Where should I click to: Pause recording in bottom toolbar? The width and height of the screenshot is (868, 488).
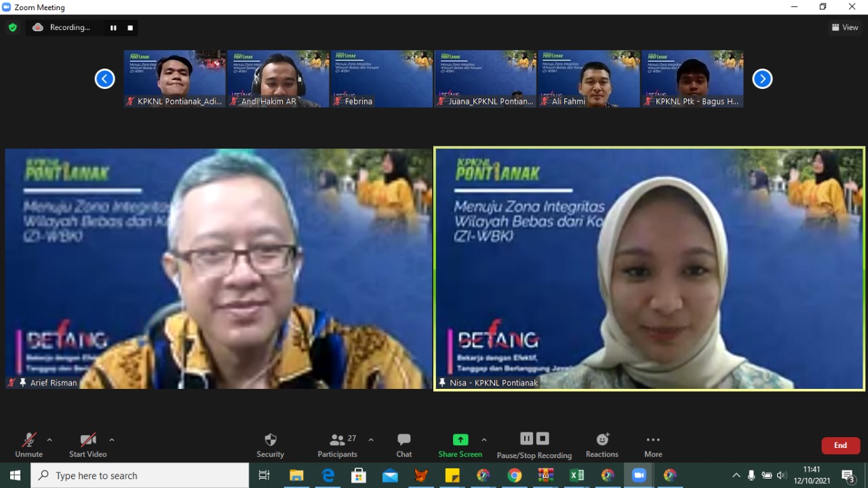click(527, 438)
